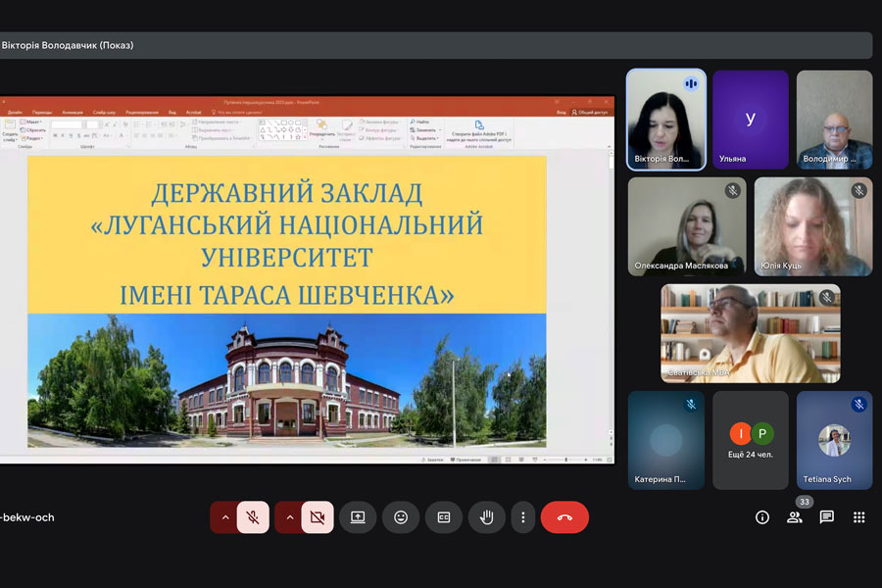
Task: Open the Слайд-шоу ribbon tab
Action: click(x=104, y=113)
